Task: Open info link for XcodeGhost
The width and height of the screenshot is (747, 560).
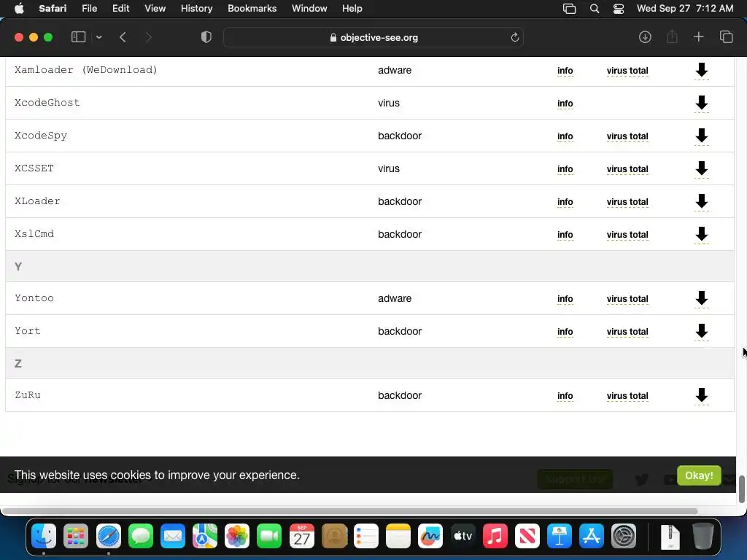Action: click(565, 104)
